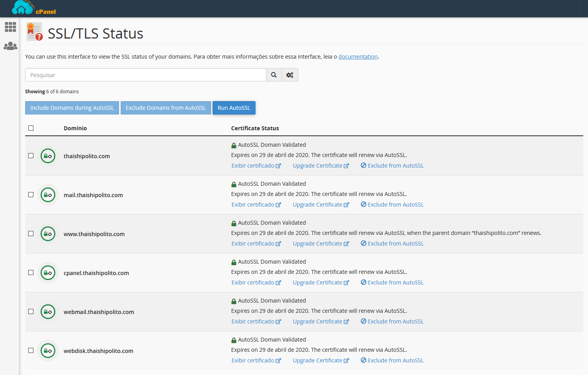The image size is (588, 375).
Task: Click lock status icon for webdisk.thaishipolito.com
Action: [48, 351]
